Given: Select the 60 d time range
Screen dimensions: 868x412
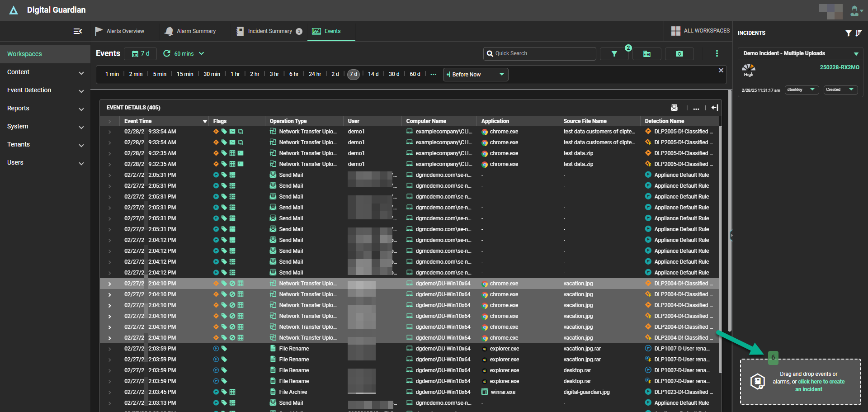Looking at the screenshot, I should pos(415,74).
